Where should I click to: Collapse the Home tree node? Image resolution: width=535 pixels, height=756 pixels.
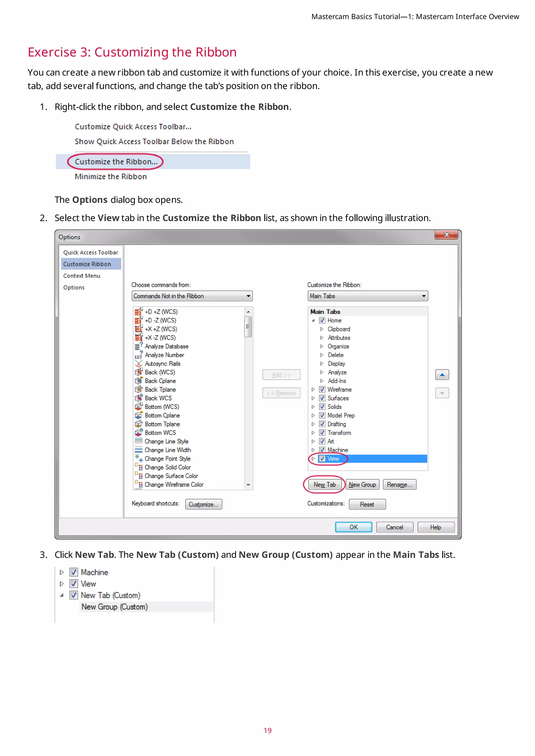313,320
